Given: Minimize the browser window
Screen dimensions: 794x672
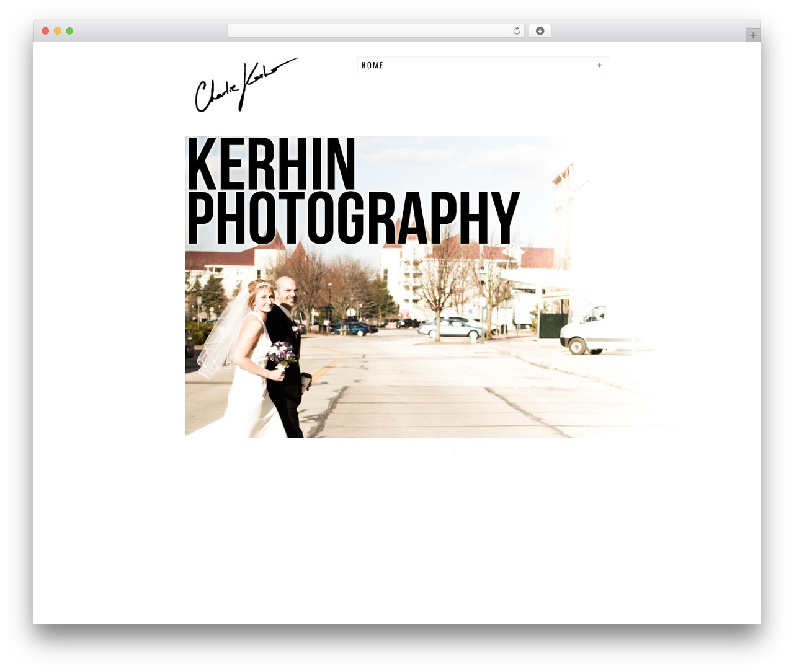Looking at the screenshot, I should click(x=58, y=31).
